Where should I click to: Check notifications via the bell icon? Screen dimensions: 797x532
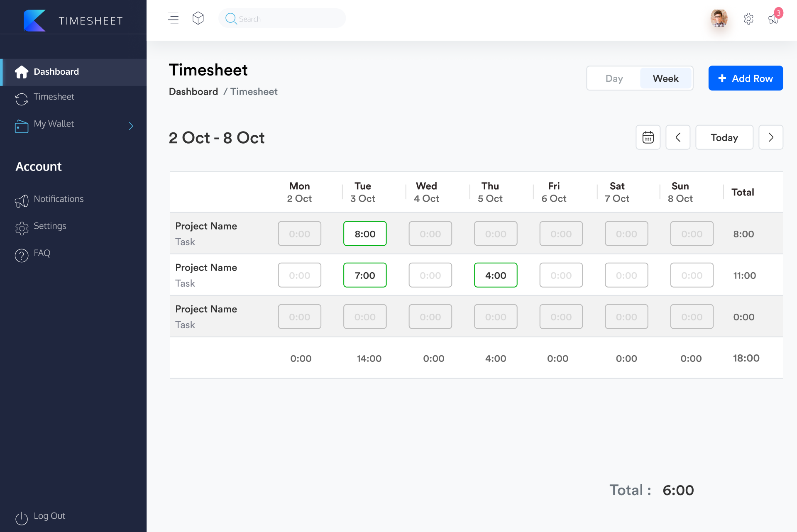click(x=773, y=20)
